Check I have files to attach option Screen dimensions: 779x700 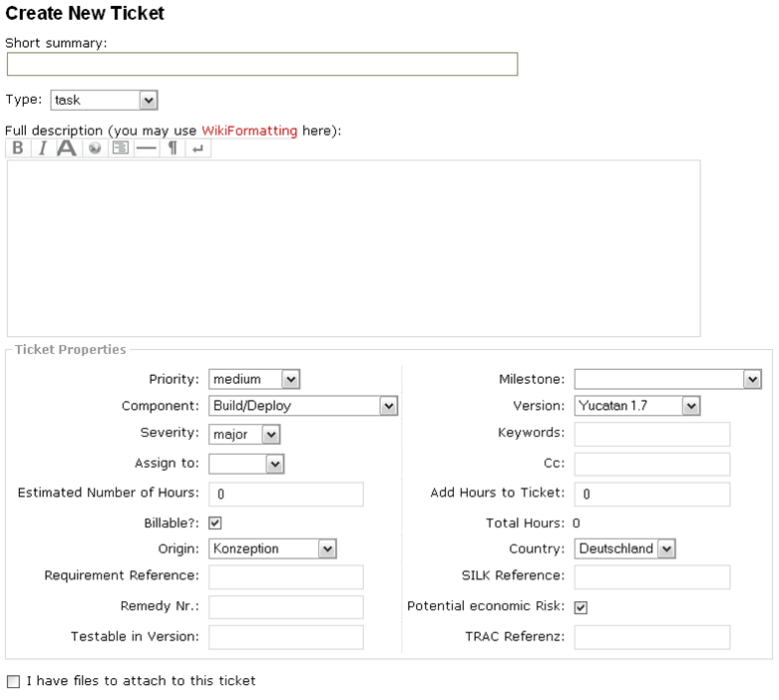pos(13,681)
